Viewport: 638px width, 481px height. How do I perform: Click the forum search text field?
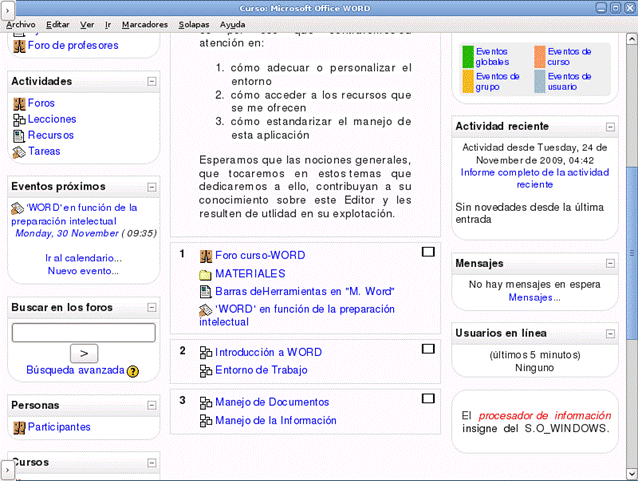pos(83,332)
